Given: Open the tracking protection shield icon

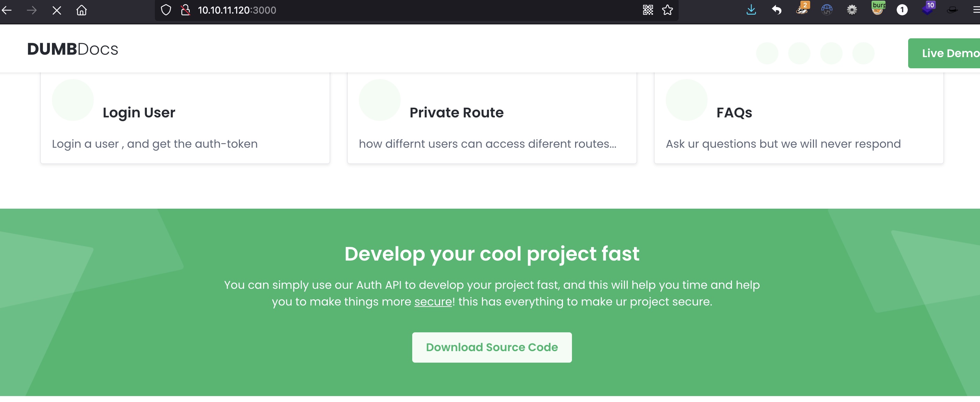Looking at the screenshot, I should pyautogui.click(x=166, y=10).
